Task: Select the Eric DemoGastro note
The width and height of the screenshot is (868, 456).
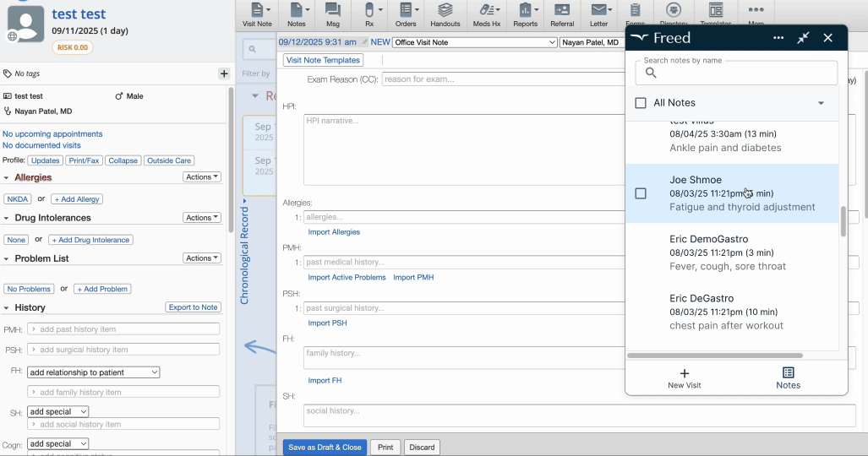Action: [x=732, y=252]
